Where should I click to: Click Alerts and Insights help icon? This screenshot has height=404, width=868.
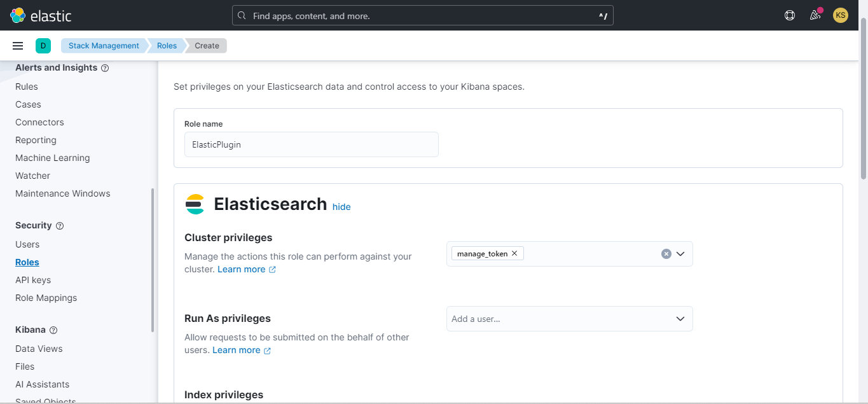tap(105, 68)
